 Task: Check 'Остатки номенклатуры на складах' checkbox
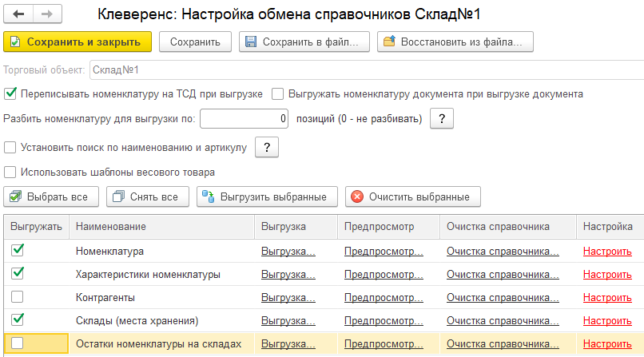point(18,343)
